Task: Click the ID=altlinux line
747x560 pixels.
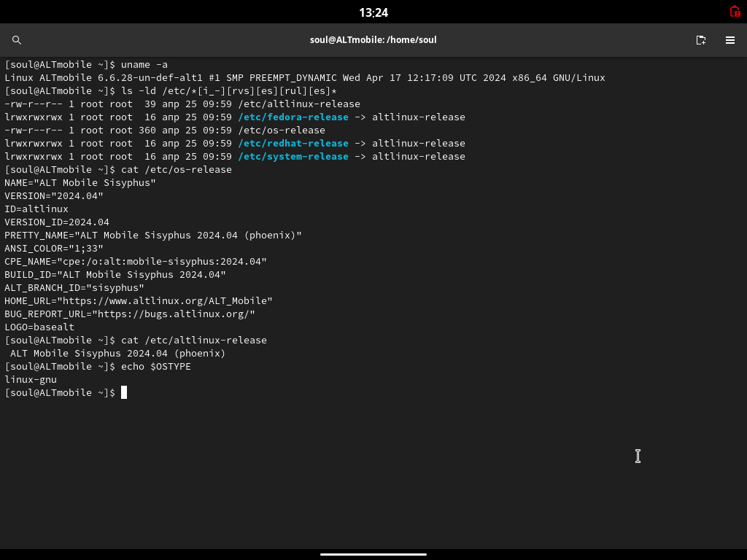Action: [36, 209]
